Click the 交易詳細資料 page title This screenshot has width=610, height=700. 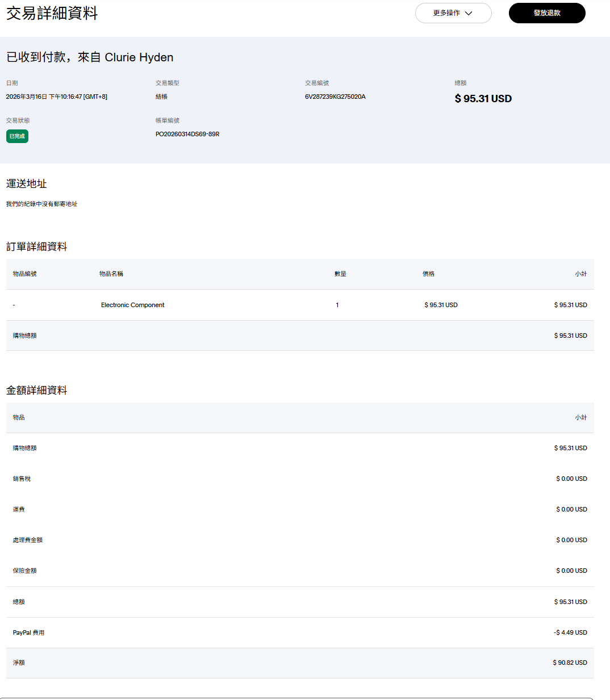coord(52,13)
